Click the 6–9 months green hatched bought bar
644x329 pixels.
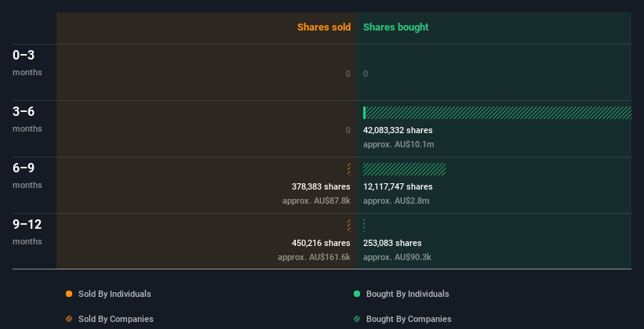404,169
